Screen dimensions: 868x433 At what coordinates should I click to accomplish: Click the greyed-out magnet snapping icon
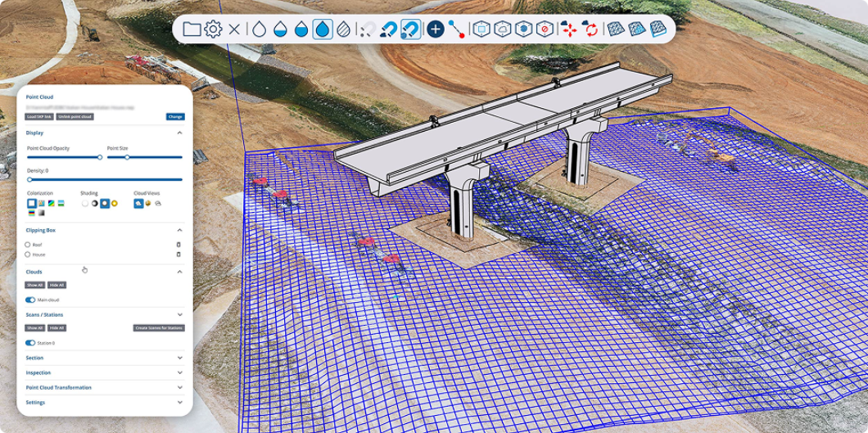pos(368,29)
